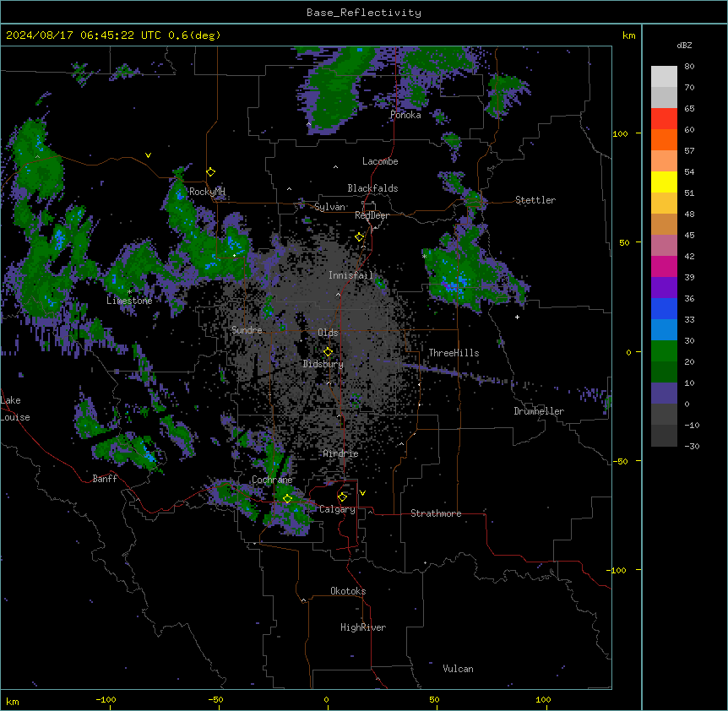Click the Banff label
Image resolution: width=728 pixels, height=711 pixels.
105,479
